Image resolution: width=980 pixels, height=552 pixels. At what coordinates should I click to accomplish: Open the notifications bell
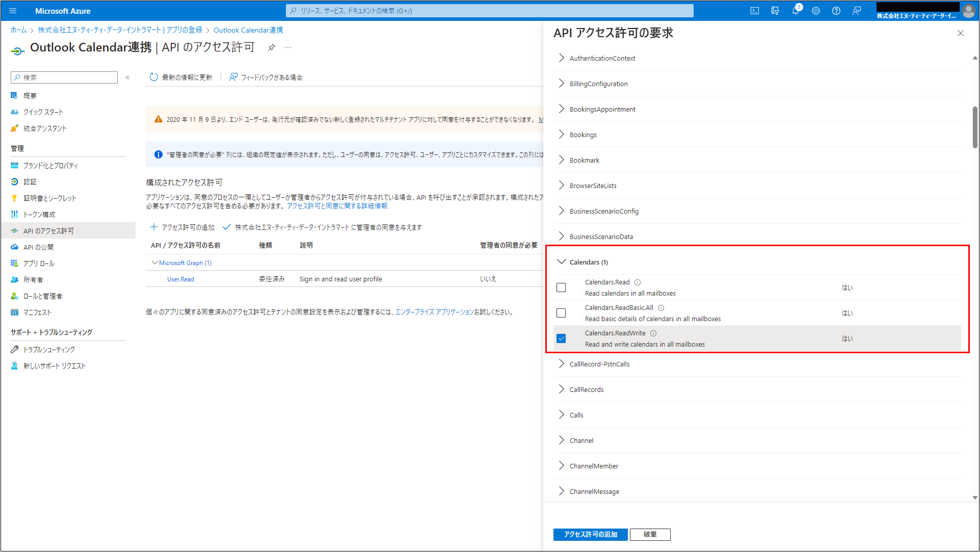(796, 11)
